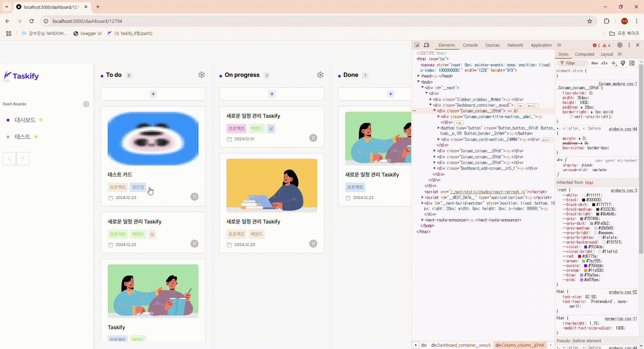Open the 테스트 카드 card thumbnail
This screenshot has width=644, height=349.
(153, 139)
